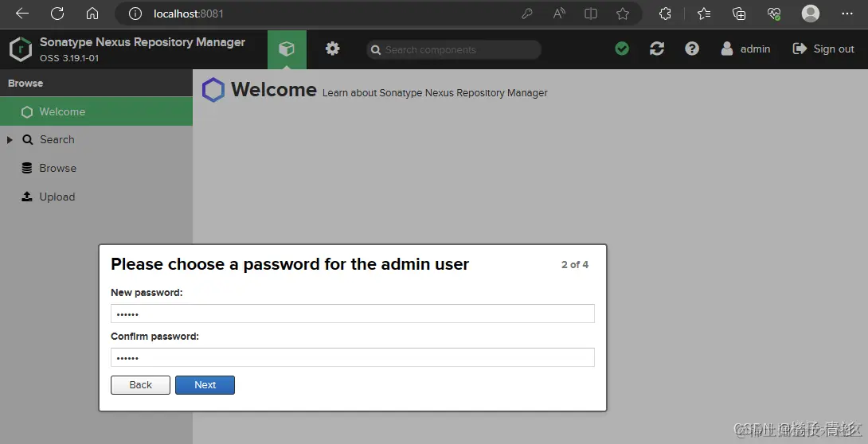Click the Nexus Repository Manager logo
The image size is (868, 444).
click(21, 49)
